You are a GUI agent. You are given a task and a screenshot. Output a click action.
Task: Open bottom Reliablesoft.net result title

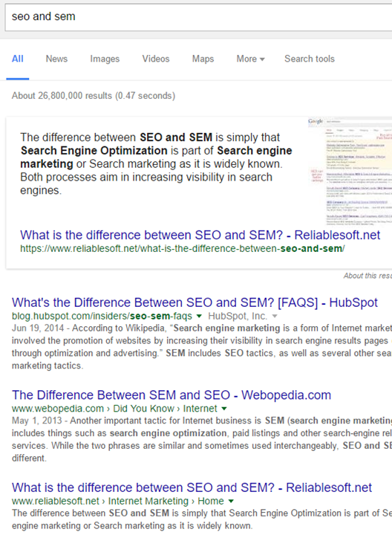coord(192,487)
